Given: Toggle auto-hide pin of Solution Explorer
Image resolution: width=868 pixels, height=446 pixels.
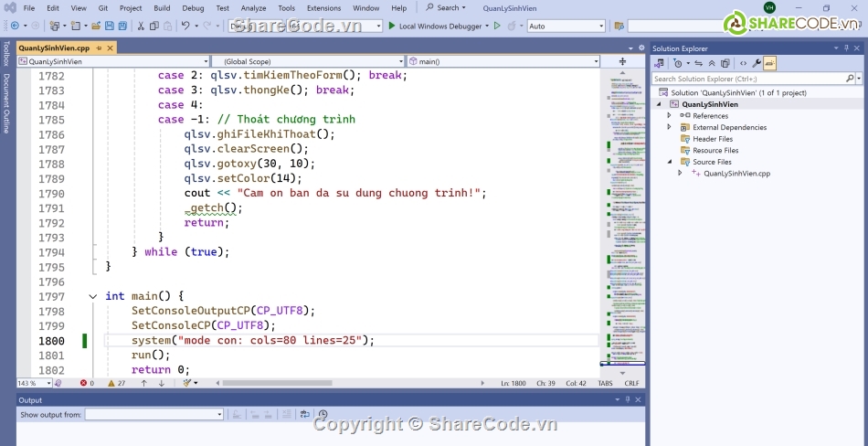Looking at the screenshot, I should [846, 48].
